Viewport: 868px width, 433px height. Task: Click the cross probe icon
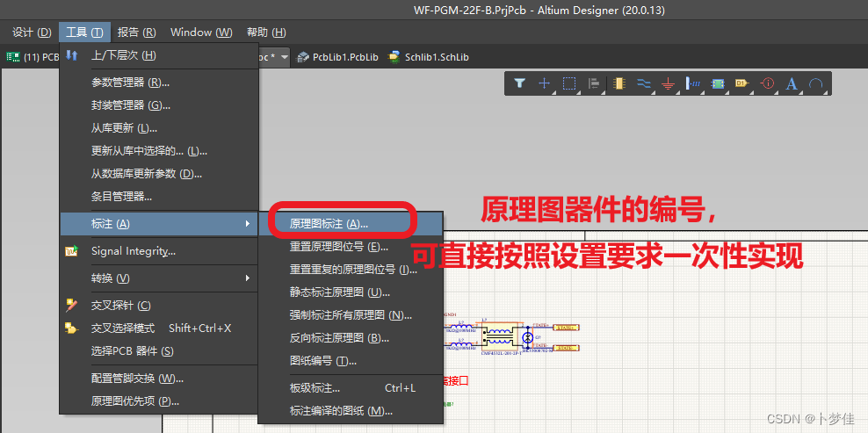click(x=72, y=305)
